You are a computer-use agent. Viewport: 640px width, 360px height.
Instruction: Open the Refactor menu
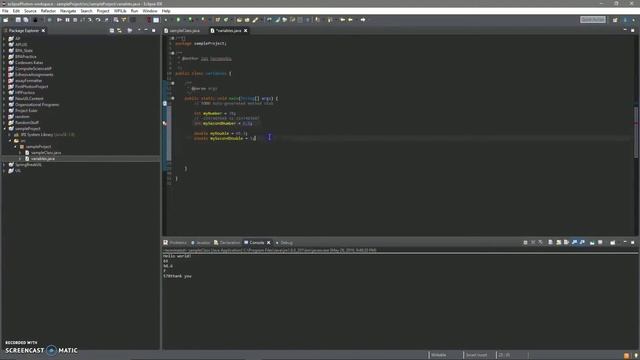48,11
